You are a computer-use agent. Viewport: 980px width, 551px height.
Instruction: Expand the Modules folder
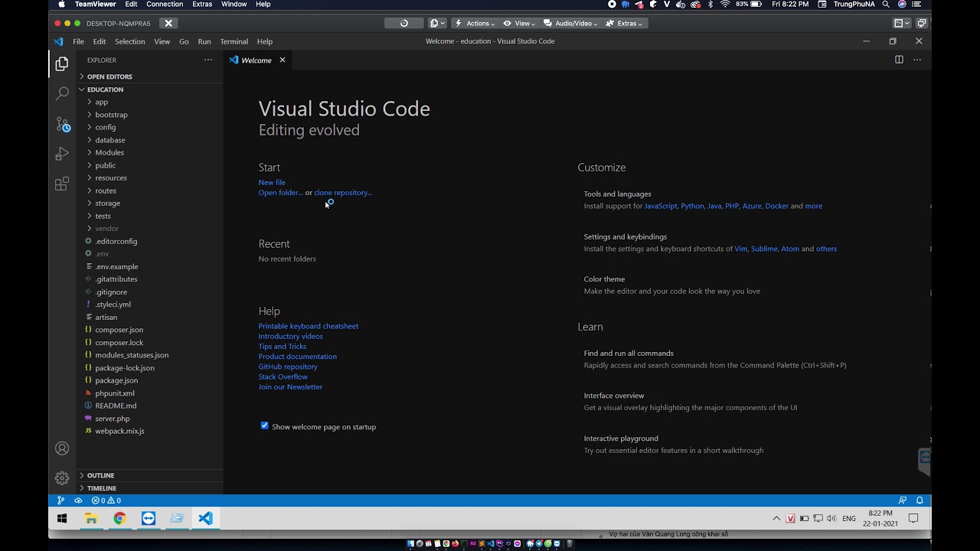click(109, 152)
